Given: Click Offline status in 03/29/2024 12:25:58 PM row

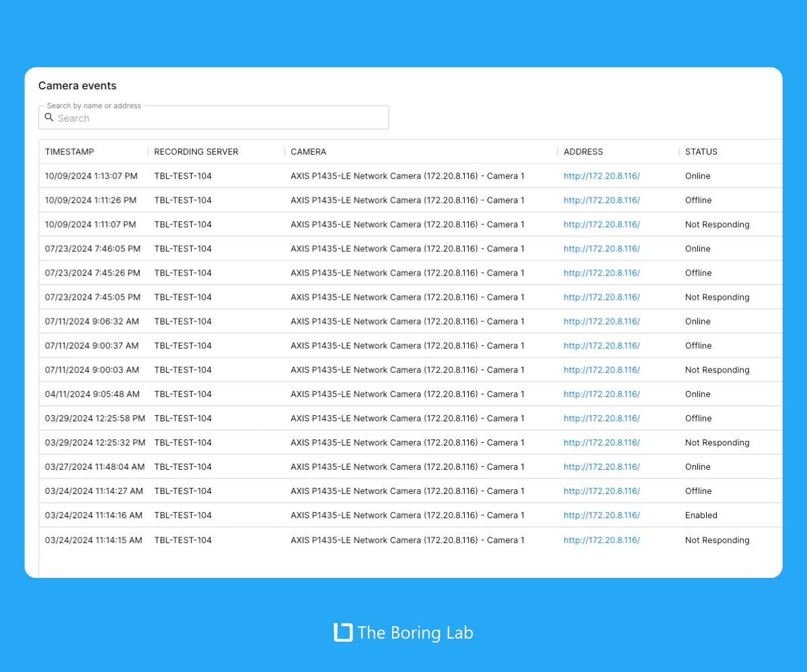Looking at the screenshot, I should [699, 418].
